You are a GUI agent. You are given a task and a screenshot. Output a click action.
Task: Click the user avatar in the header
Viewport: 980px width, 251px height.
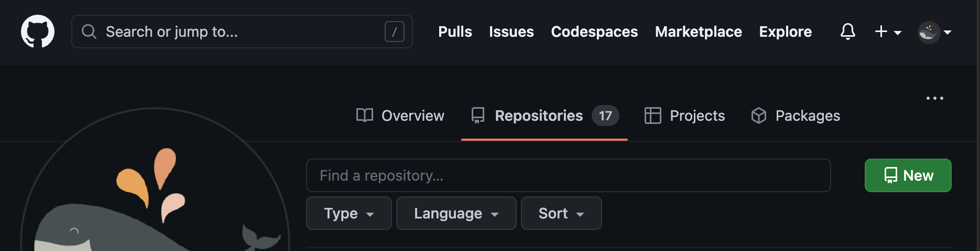929,32
